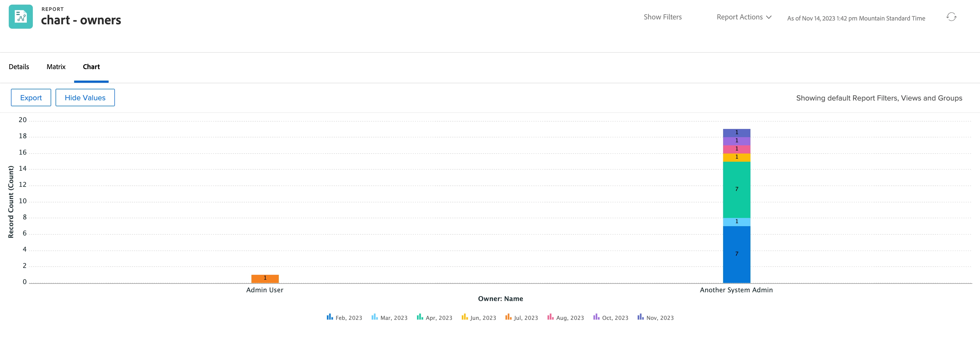
Task: Click the Export button
Action: click(x=31, y=98)
